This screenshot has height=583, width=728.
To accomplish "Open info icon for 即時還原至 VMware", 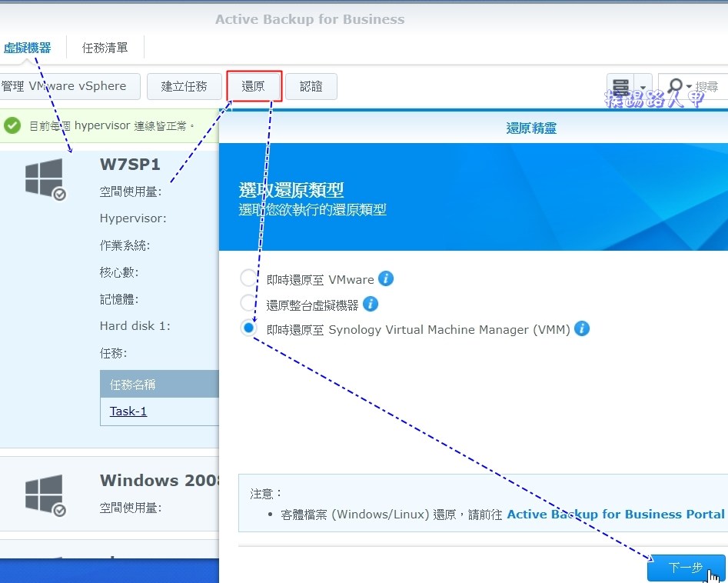I will tap(386, 278).
